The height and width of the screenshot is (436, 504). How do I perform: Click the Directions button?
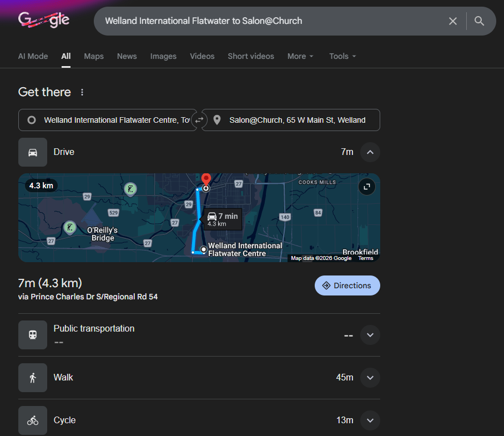tap(347, 285)
